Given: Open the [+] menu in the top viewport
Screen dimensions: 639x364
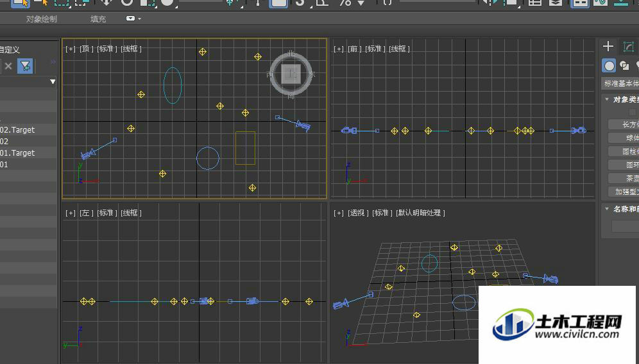Looking at the screenshot, I should pyautogui.click(x=71, y=49).
